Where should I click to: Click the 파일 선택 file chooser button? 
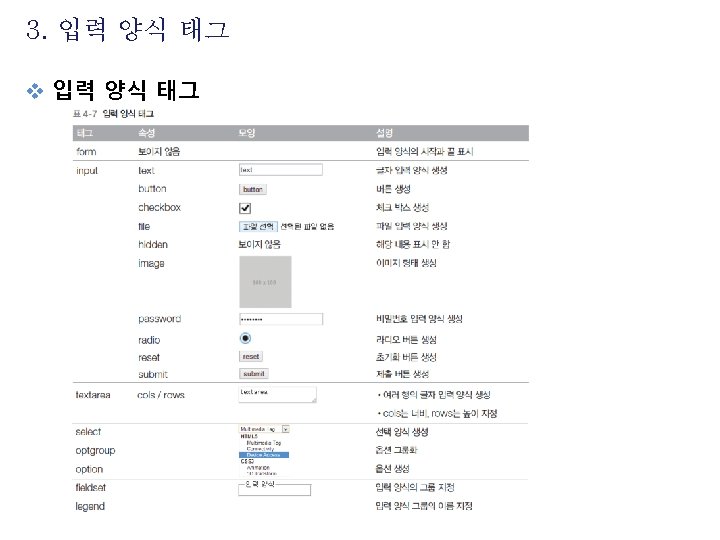tap(258, 226)
